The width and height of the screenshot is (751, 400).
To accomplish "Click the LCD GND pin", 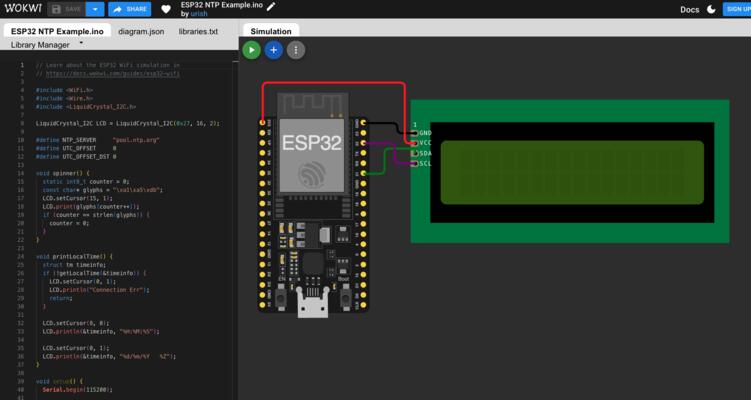I will [x=415, y=133].
